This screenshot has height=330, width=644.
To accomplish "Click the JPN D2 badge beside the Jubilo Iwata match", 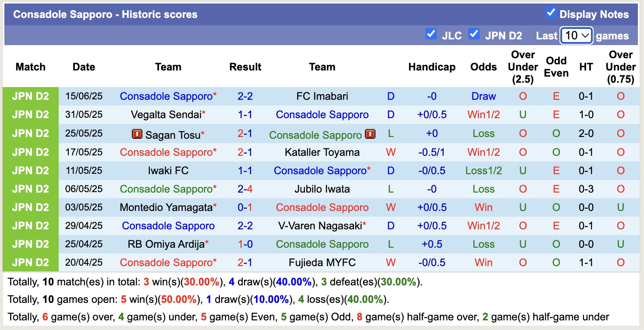I will tap(31, 189).
